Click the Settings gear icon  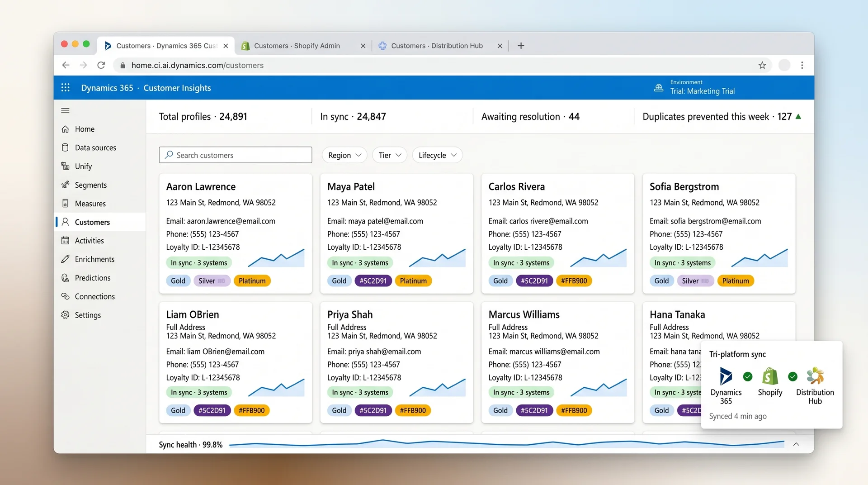coord(66,314)
